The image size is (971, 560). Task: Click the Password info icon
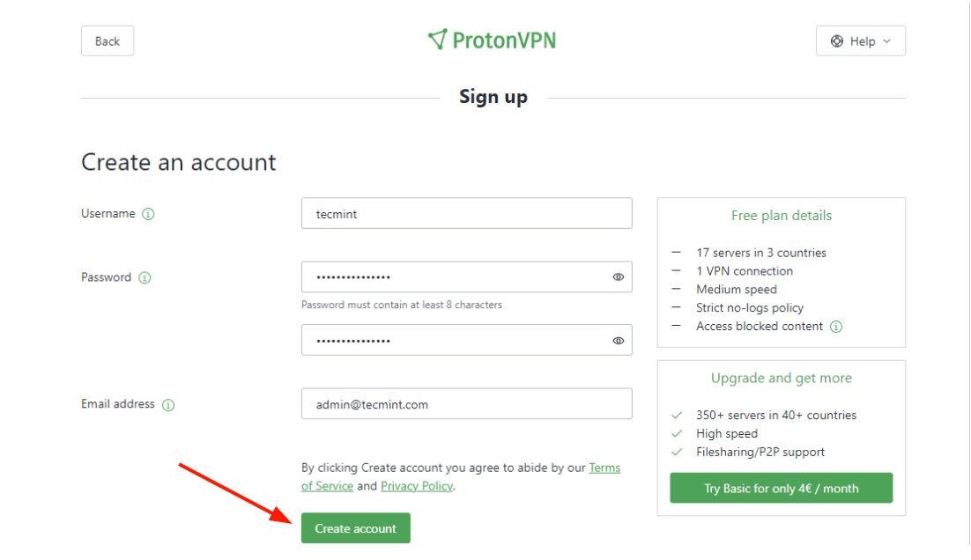145,277
